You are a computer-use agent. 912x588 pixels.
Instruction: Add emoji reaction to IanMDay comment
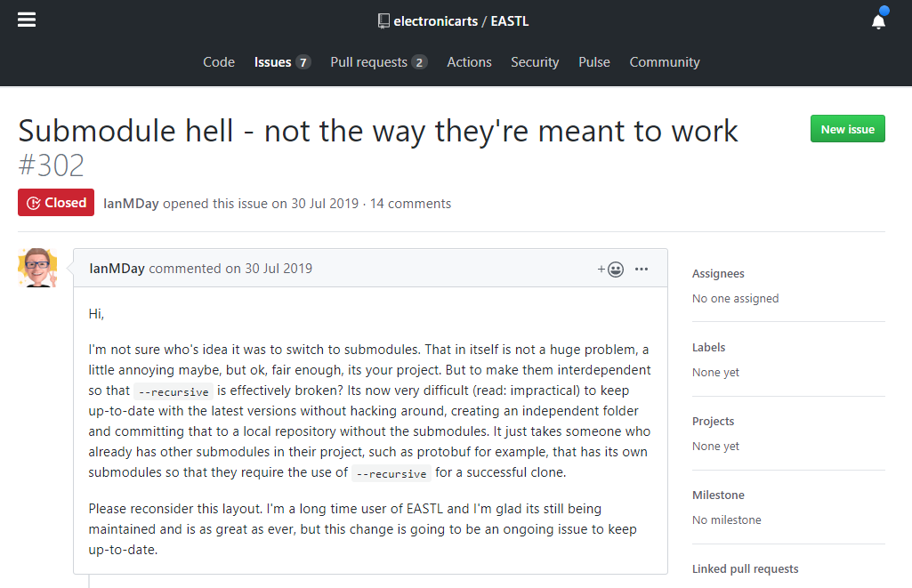point(610,270)
